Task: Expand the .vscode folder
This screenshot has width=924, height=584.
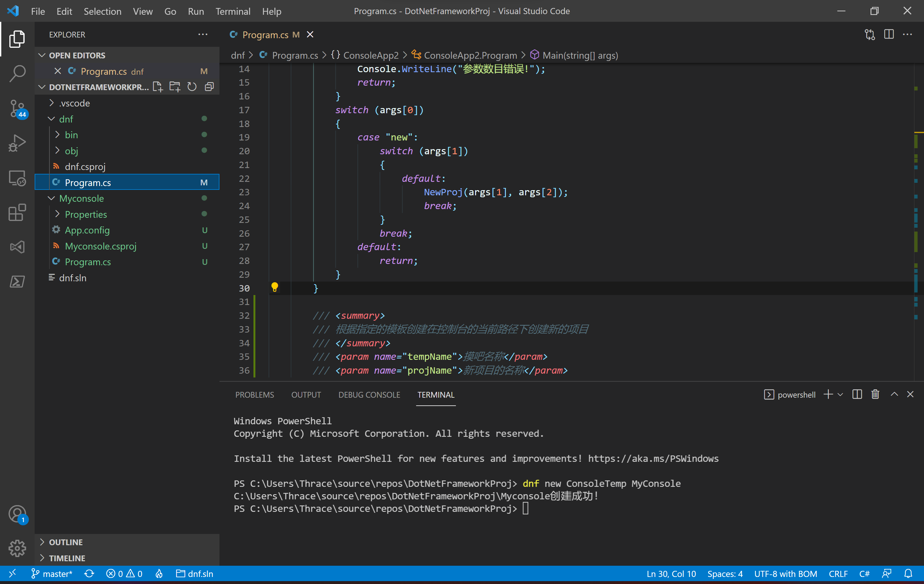Action: [74, 103]
